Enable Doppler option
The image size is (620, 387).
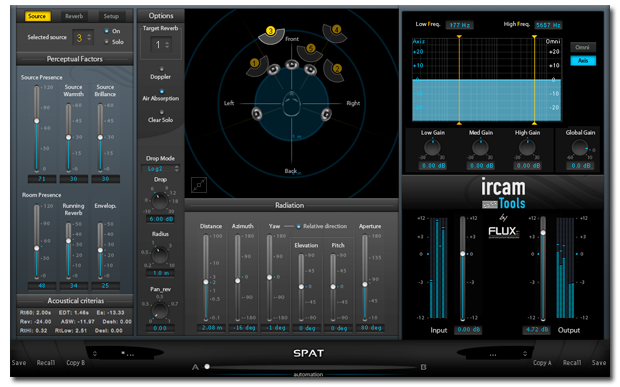pyautogui.click(x=161, y=69)
